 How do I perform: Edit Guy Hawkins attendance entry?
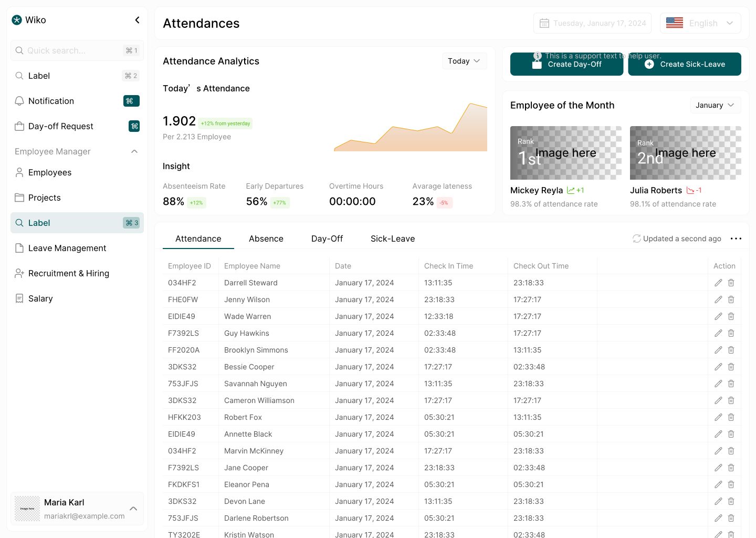pyautogui.click(x=718, y=333)
